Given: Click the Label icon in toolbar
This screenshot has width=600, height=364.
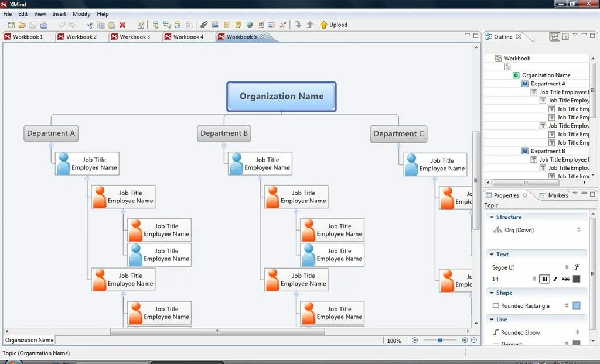Looking at the screenshot, I should click(227, 25).
